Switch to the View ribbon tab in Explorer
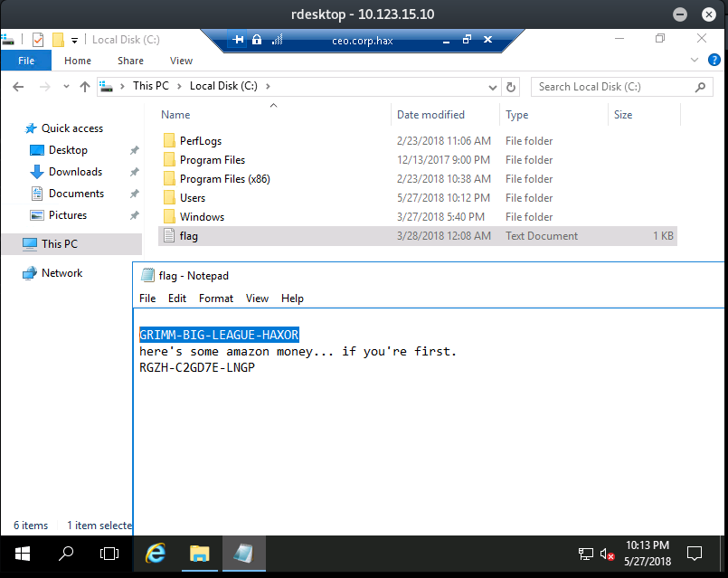Image resolution: width=728 pixels, height=578 pixels. (181, 61)
